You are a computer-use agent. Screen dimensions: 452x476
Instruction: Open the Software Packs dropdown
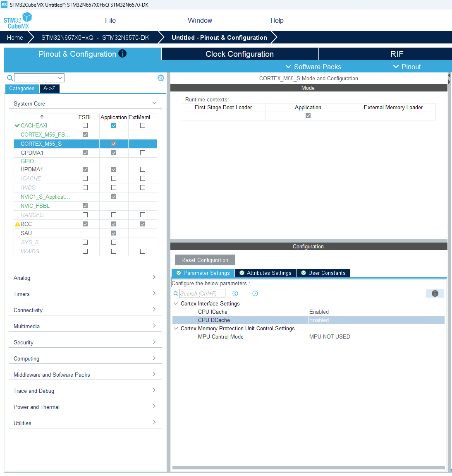[x=313, y=67]
